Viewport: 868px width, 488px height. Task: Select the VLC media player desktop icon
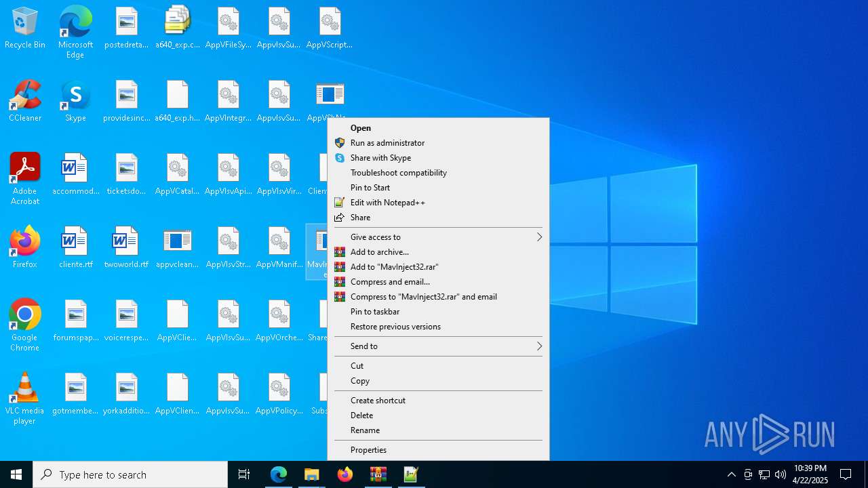click(x=25, y=399)
